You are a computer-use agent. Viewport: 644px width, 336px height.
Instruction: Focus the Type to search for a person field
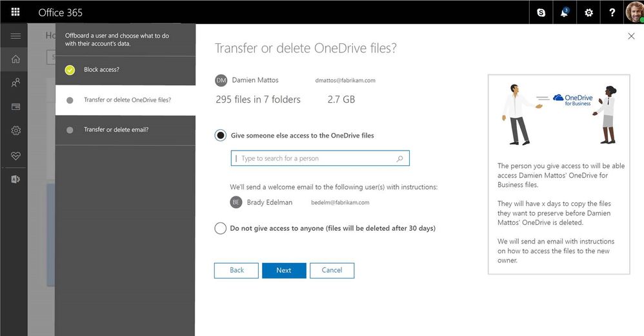pos(320,158)
